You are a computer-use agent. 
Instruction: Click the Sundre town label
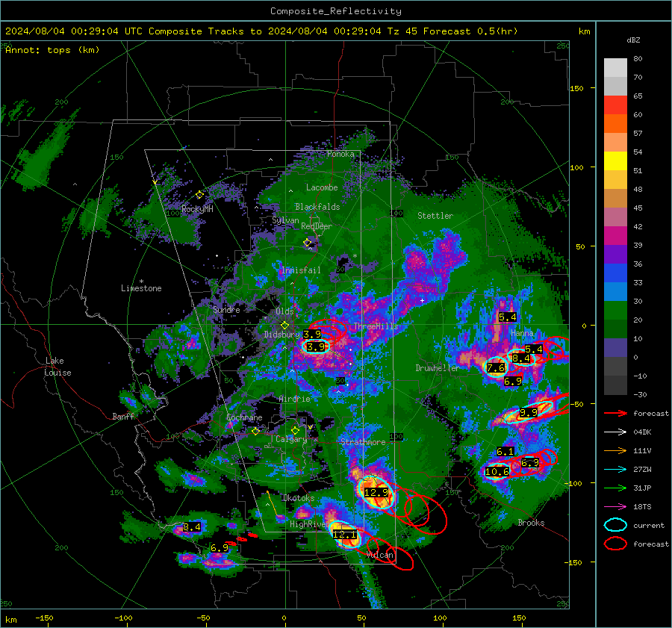[x=226, y=310]
